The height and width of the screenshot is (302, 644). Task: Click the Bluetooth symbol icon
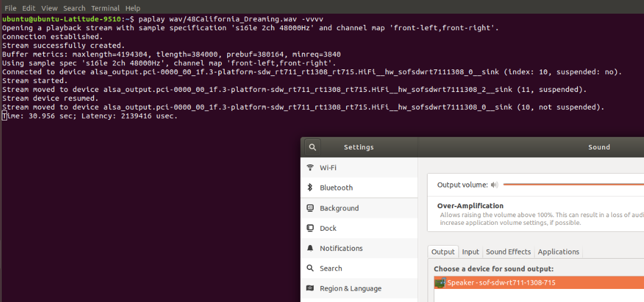coord(311,187)
